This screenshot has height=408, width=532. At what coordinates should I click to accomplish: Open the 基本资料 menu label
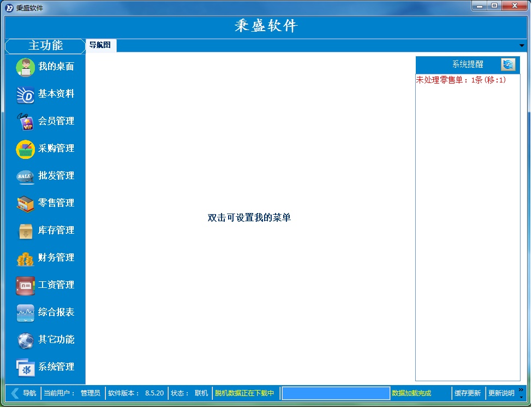pos(56,94)
